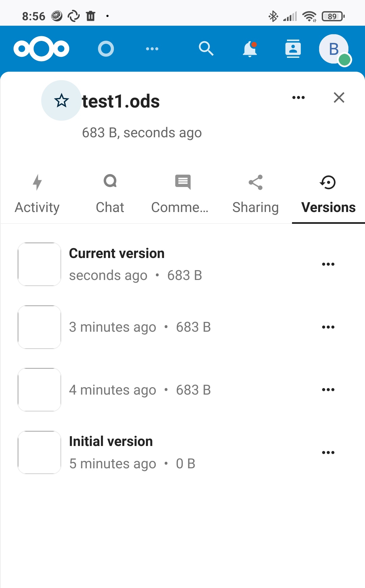Open the current app circle icon in header
The image size is (365, 588).
point(106,49)
